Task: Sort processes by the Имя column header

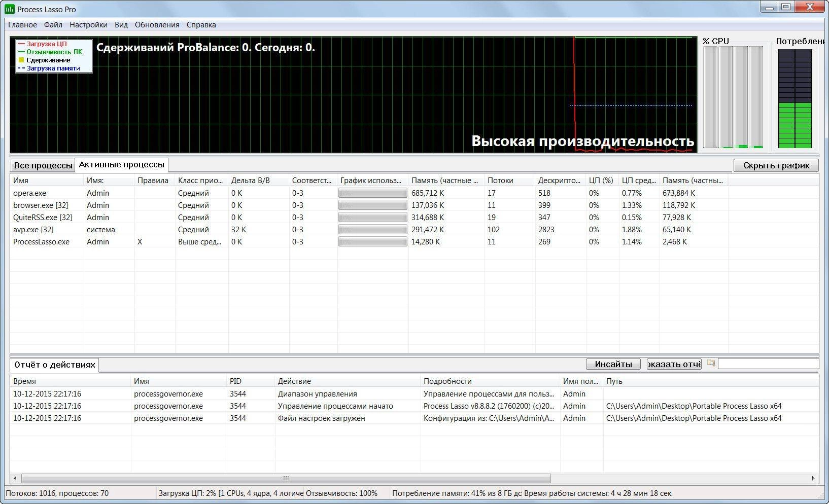Action: (47, 180)
